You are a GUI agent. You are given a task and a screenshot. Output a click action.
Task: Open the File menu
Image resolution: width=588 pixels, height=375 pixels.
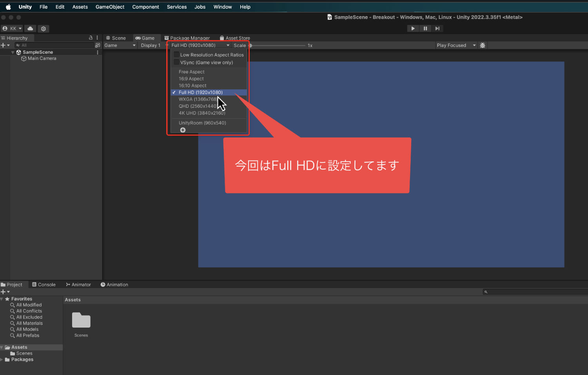pyautogui.click(x=44, y=7)
